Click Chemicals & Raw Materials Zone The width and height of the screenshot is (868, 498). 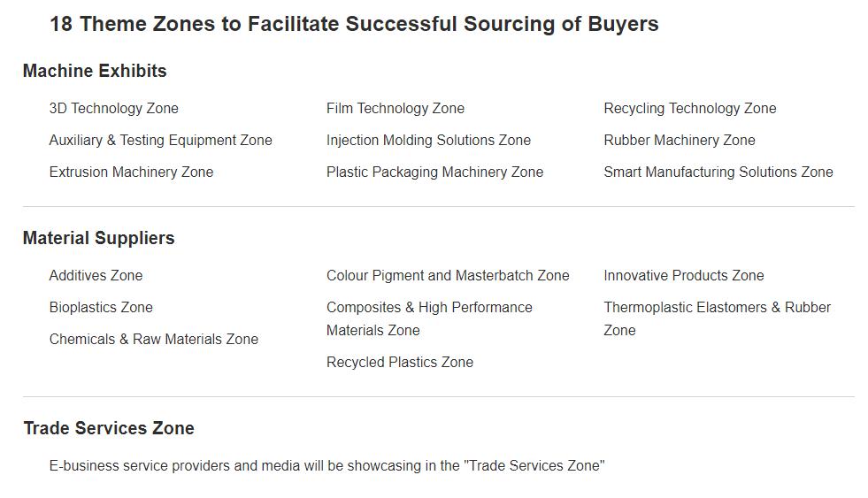pos(153,339)
